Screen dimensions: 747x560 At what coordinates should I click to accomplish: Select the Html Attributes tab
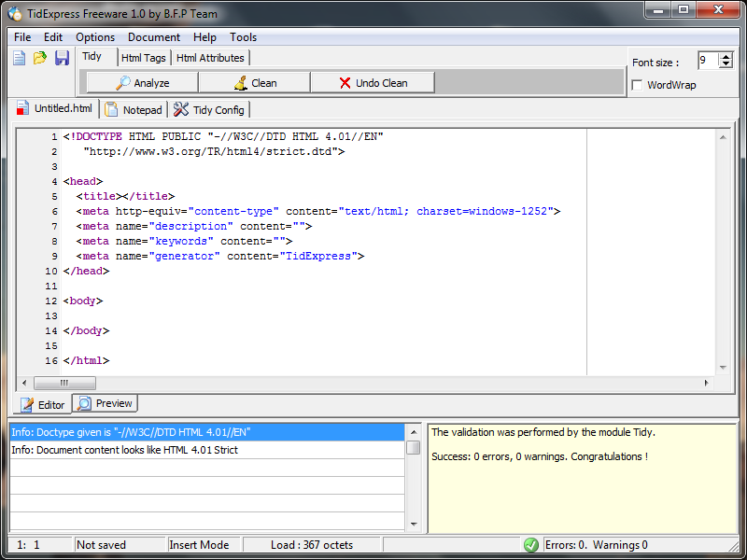point(210,58)
